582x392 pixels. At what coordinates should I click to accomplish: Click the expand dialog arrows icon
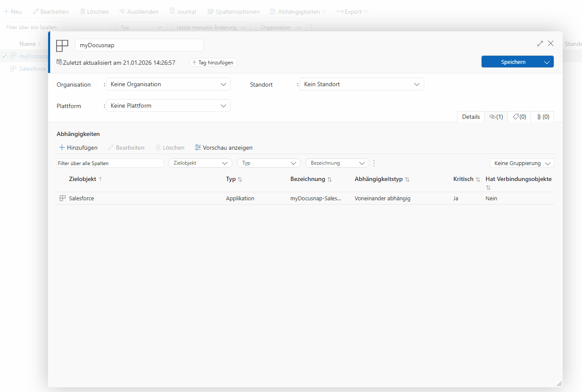[540, 43]
